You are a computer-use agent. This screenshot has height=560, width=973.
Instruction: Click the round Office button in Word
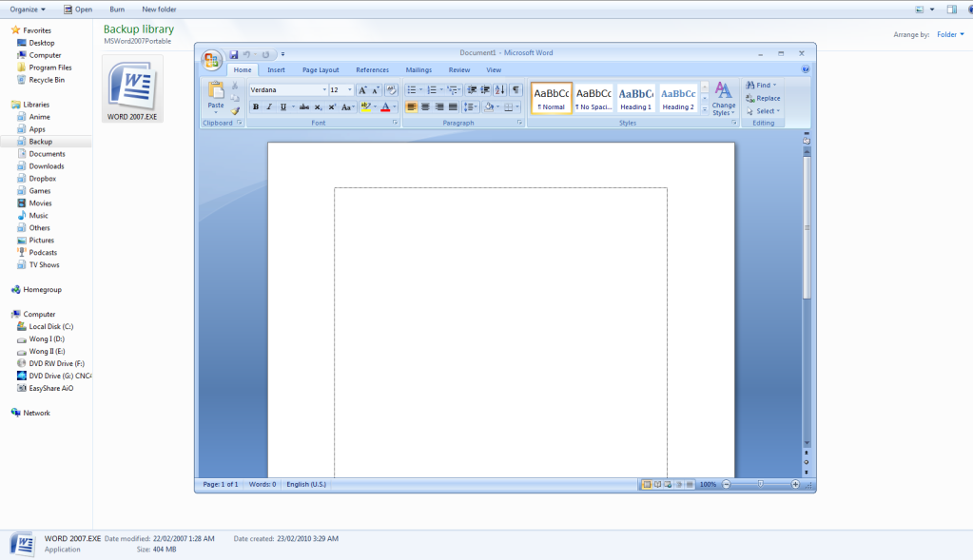(211, 60)
